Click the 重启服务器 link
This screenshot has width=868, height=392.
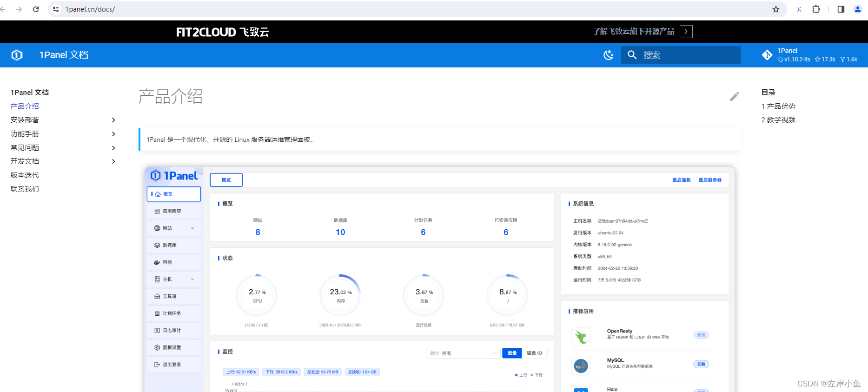pyautogui.click(x=710, y=180)
